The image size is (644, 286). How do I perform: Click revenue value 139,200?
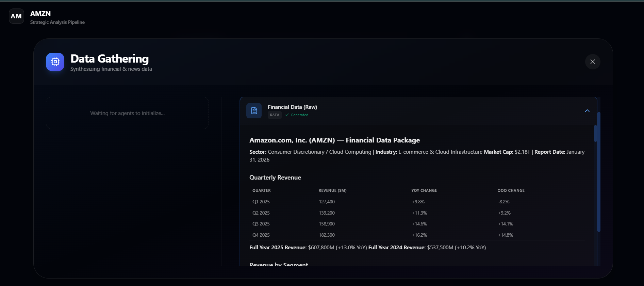point(327,213)
